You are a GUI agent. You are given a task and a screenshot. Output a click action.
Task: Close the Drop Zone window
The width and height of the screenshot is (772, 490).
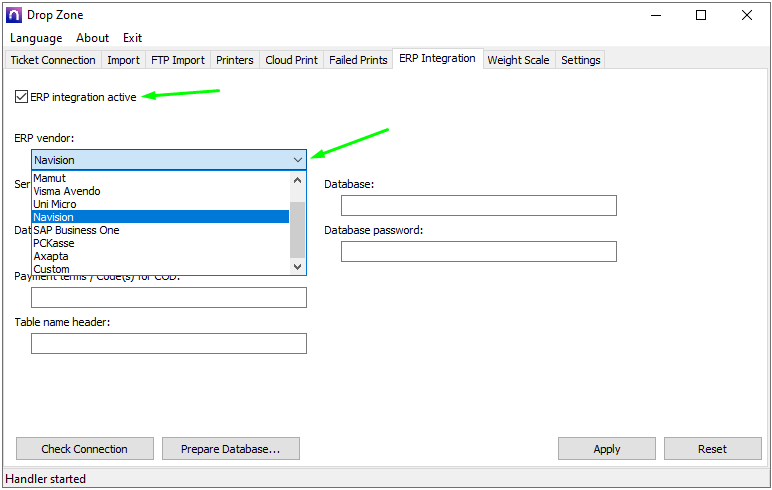(746, 15)
